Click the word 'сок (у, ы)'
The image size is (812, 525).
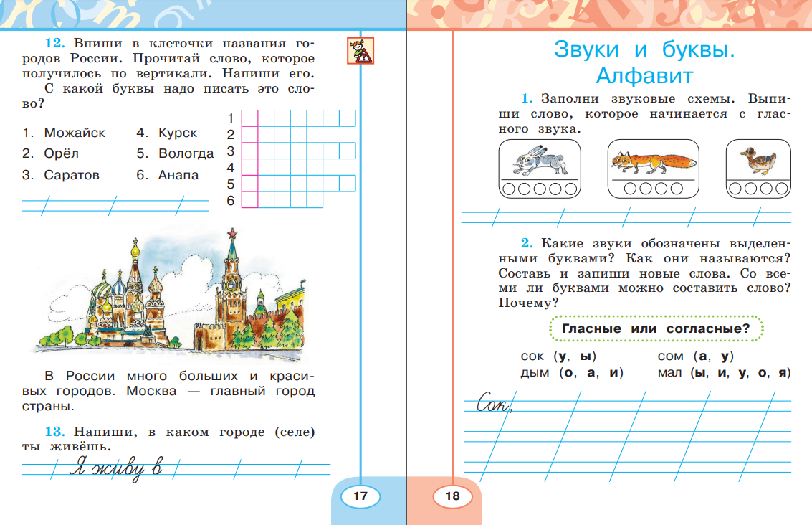point(559,356)
